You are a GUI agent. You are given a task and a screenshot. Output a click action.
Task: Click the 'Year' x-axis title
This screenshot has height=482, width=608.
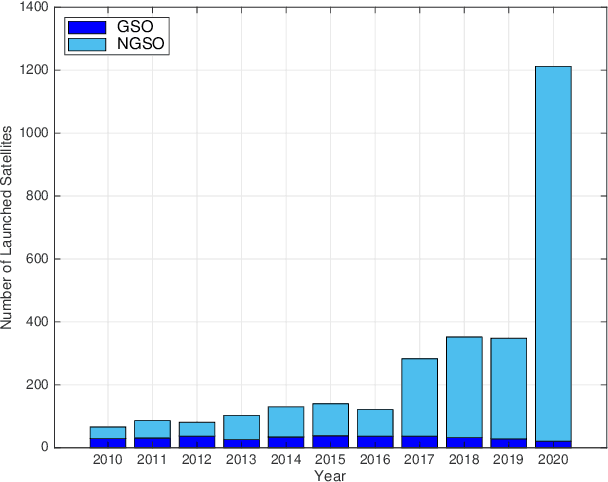330,475
